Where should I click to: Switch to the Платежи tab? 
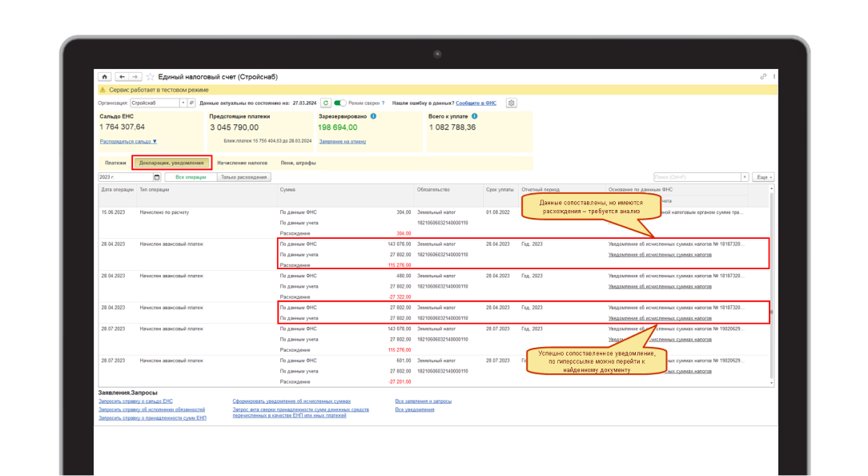click(x=115, y=163)
